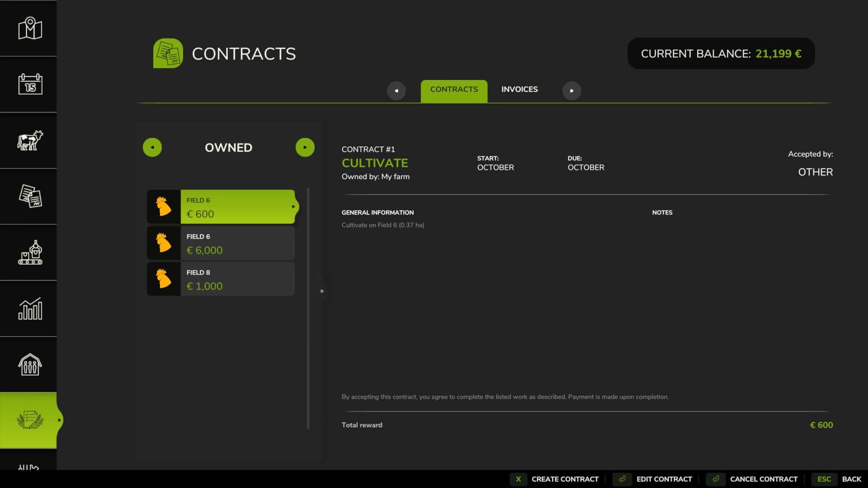Open the statistics chart icon
The height and width of the screenshot is (488, 868).
(28, 309)
